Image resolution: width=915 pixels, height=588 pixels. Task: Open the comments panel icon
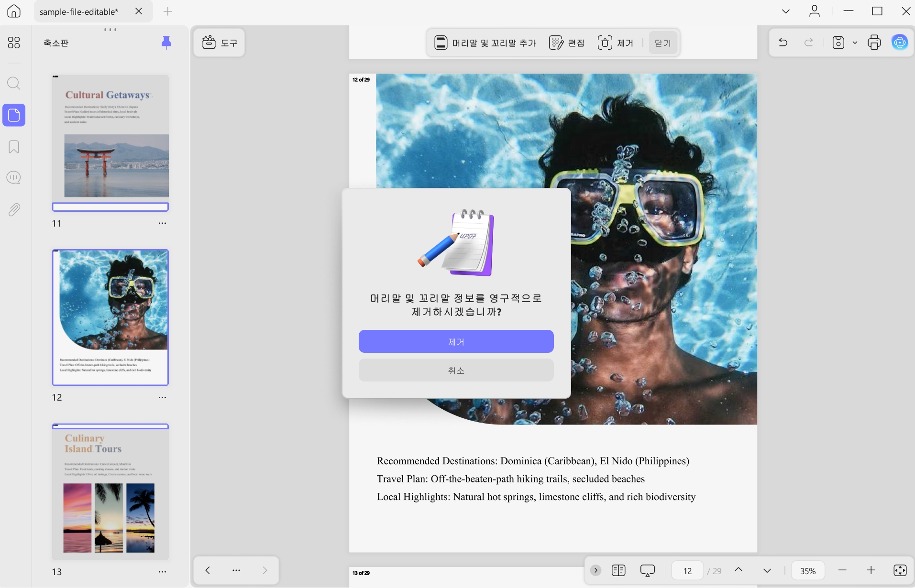14,178
